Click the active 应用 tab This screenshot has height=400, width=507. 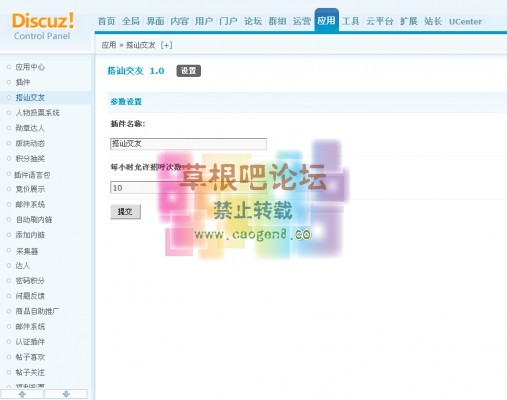pyautogui.click(x=326, y=21)
